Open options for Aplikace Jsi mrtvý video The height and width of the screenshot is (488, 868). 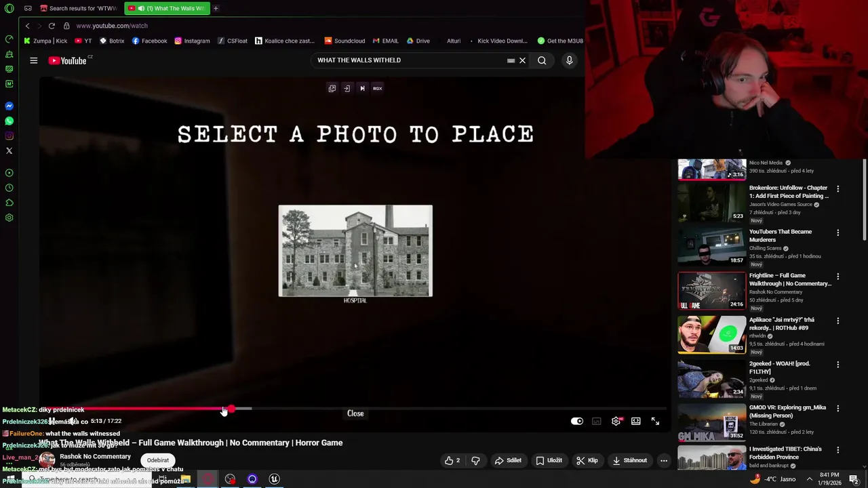pos(837,321)
